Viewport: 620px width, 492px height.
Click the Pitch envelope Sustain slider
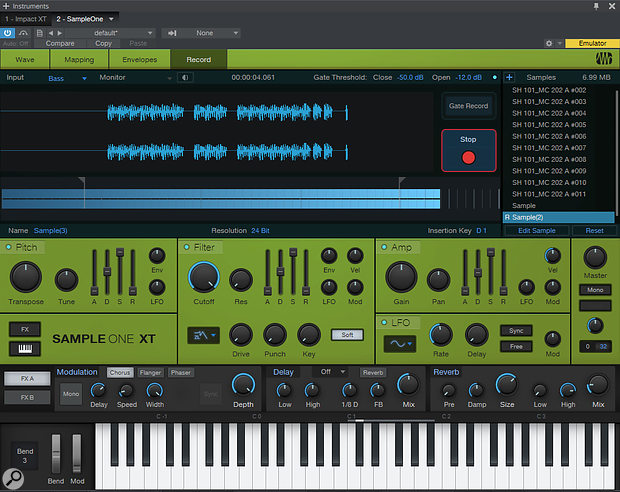click(x=120, y=272)
